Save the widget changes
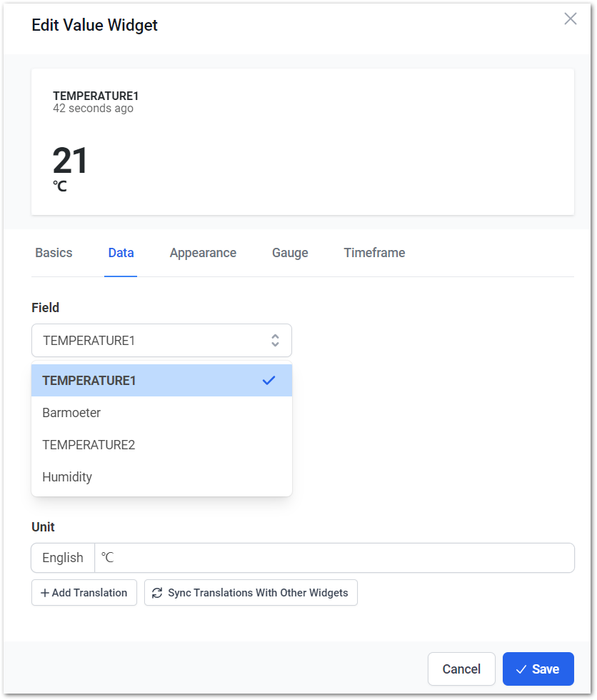The height and width of the screenshot is (700, 597). pyautogui.click(x=538, y=669)
